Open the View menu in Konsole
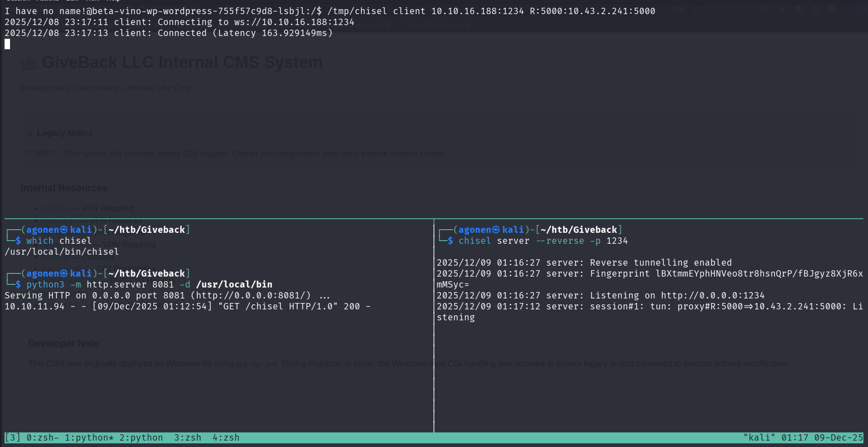Screen dimensions: 868x447 click(92, 0)
